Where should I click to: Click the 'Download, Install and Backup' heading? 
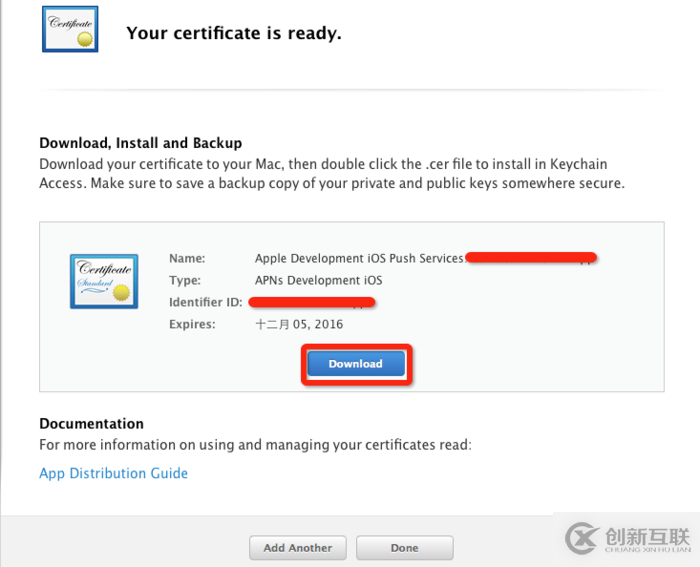point(141,143)
